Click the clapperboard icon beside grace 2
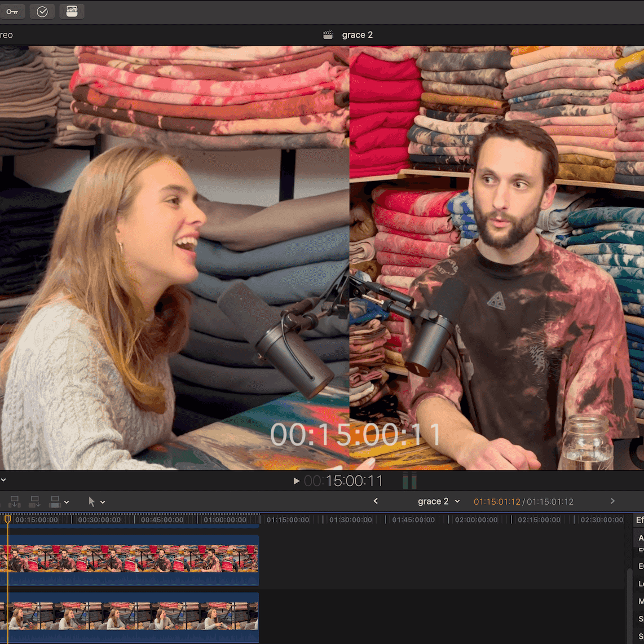Image resolution: width=644 pixels, height=644 pixels. [x=328, y=35]
